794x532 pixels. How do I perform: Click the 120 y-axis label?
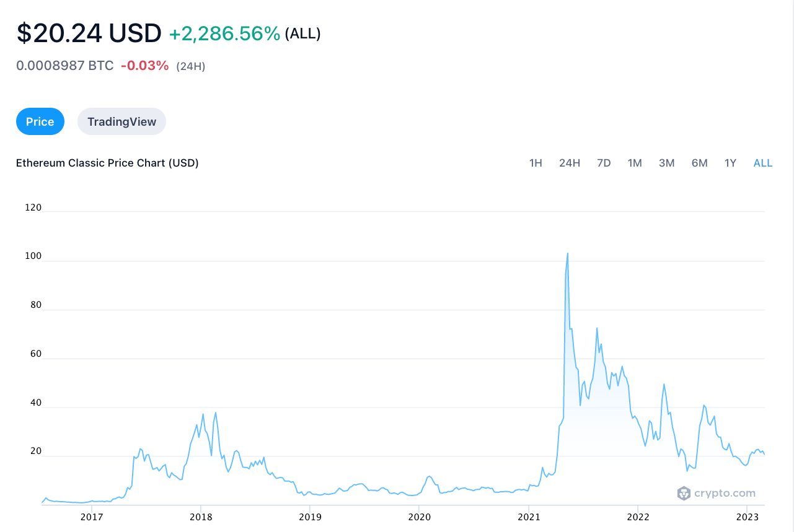coord(33,207)
